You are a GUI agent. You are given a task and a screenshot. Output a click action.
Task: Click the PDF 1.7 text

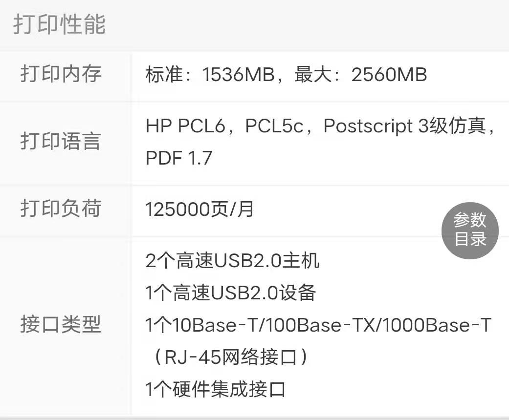[178, 158]
